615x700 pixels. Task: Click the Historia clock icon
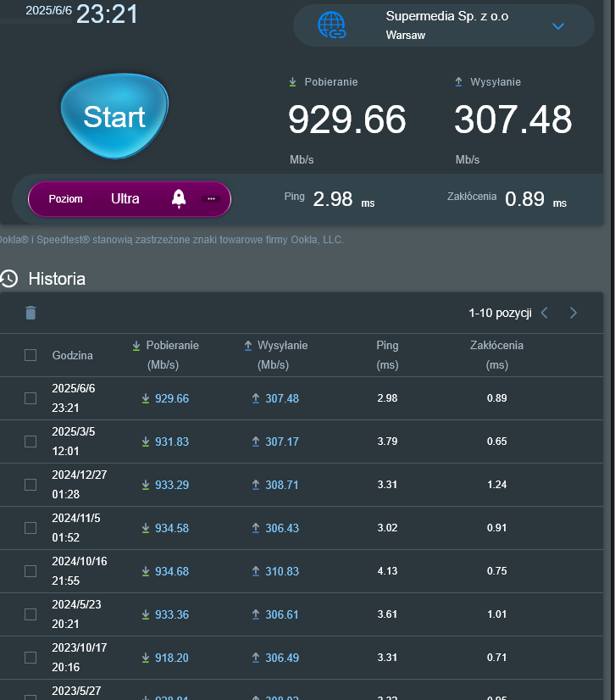(9, 279)
